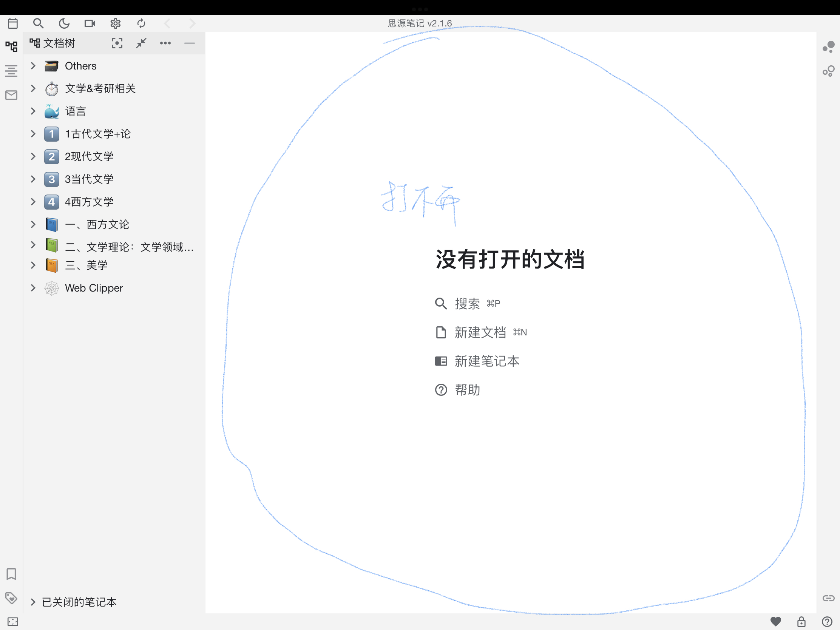Viewport: 840px width, 630px height.
Task: Select the Web Clipper notebook
Action: tap(94, 288)
